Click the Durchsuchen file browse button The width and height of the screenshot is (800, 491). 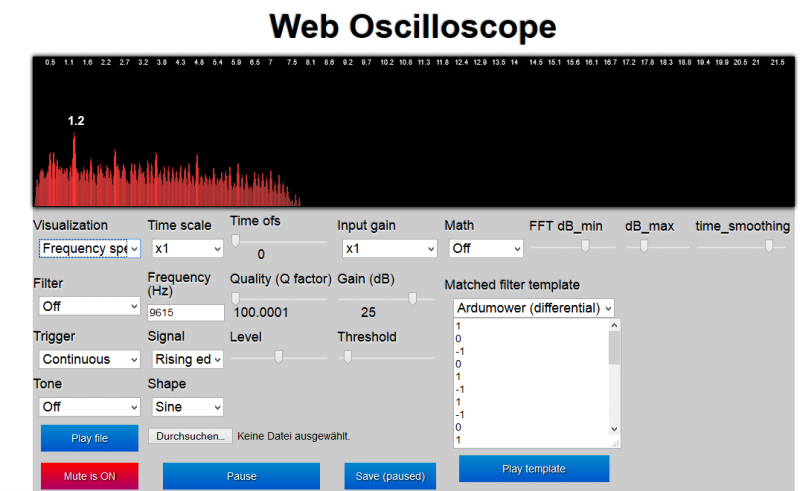click(190, 436)
